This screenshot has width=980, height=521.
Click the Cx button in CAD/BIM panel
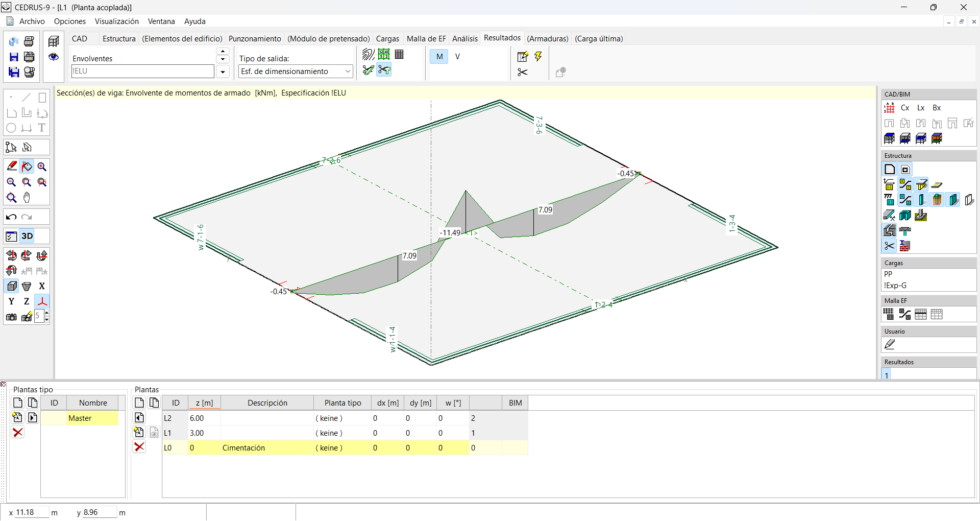(x=905, y=108)
